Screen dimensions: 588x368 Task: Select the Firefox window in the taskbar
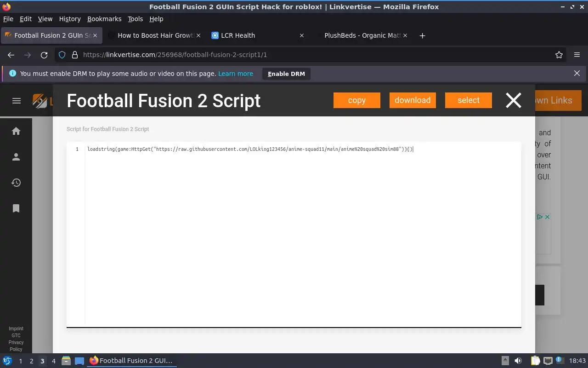pos(131,361)
